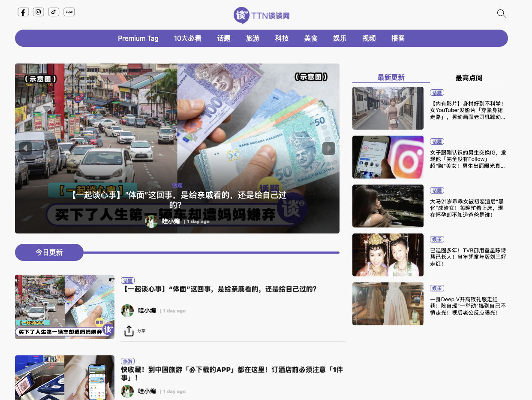Open the 播客 menu item
The width and height of the screenshot is (532, 400).
pyautogui.click(x=398, y=38)
